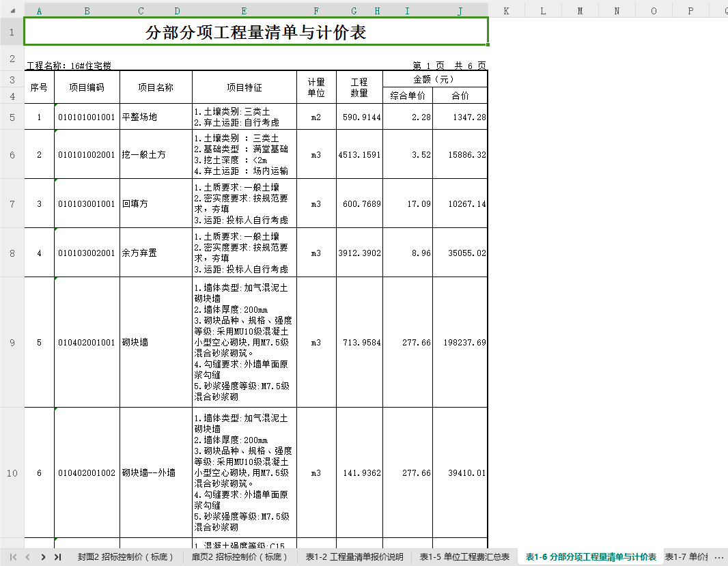This screenshot has height=566, width=728.
Task: Open the partially shown 表1-7 sheet tab
Action: click(686, 556)
